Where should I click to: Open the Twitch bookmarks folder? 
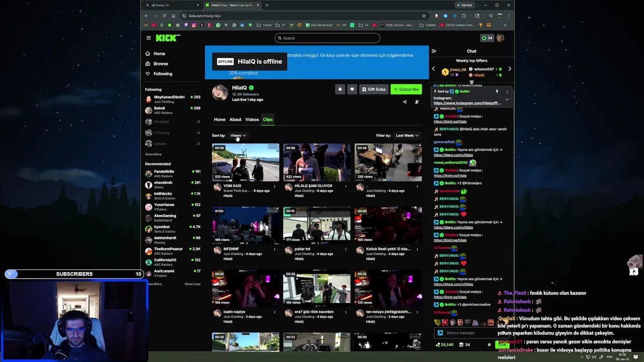point(264,25)
